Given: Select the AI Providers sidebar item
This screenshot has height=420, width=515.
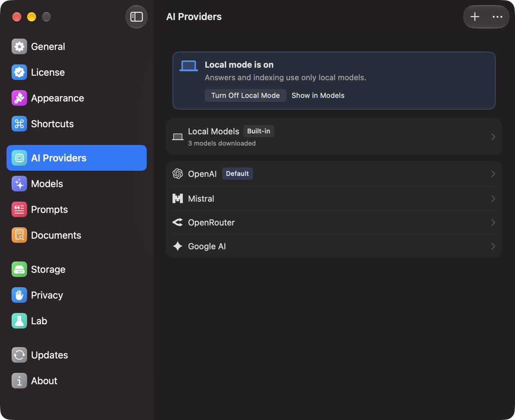Looking at the screenshot, I should pos(76,158).
